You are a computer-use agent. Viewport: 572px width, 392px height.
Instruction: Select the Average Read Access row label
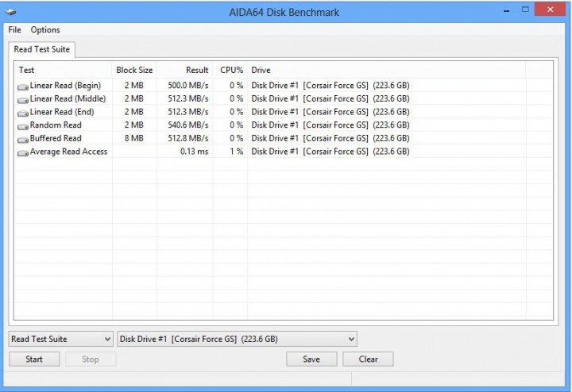(x=68, y=152)
